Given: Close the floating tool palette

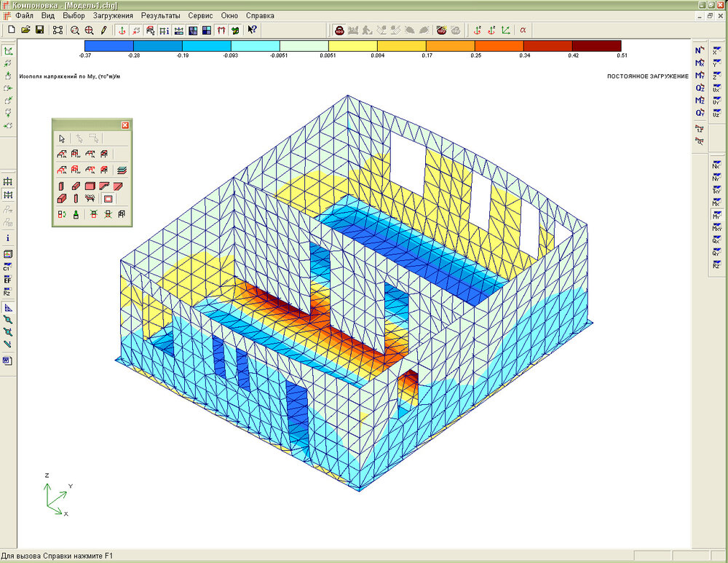Looking at the screenshot, I should tap(125, 125).
